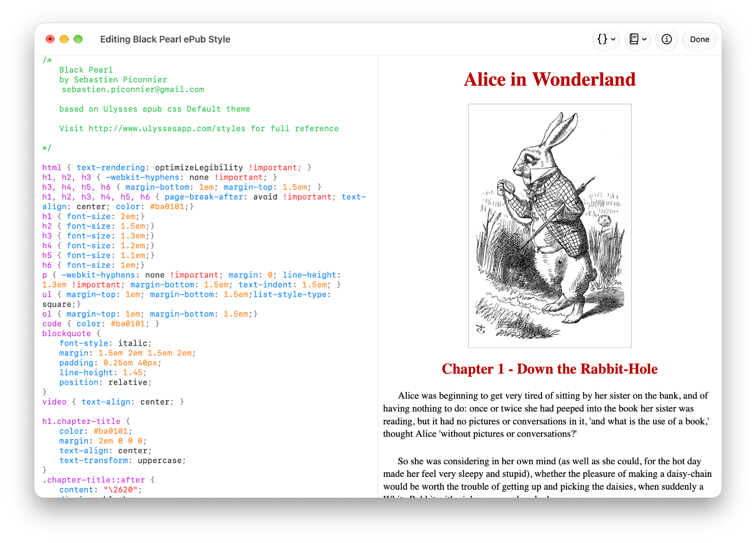Click the 'text-transform: uppercase' line
The width and height of the screenshot is (756, 543).
coord(123,460)
